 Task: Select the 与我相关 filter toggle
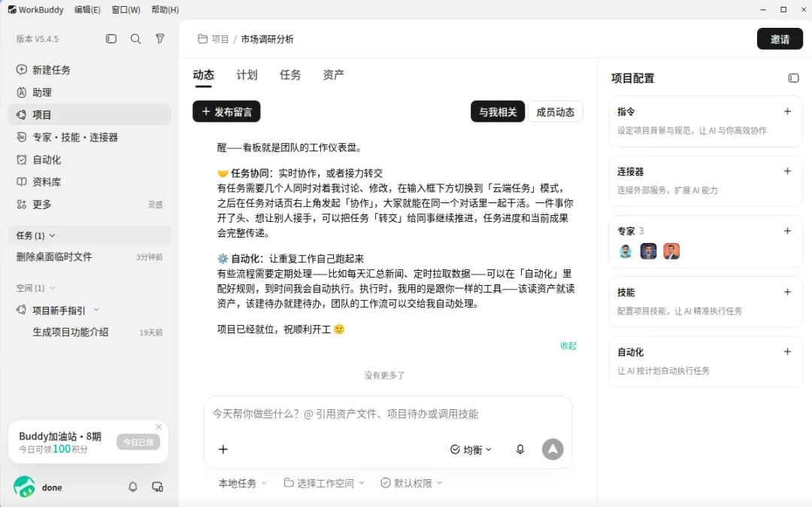[x=498, y=112]
